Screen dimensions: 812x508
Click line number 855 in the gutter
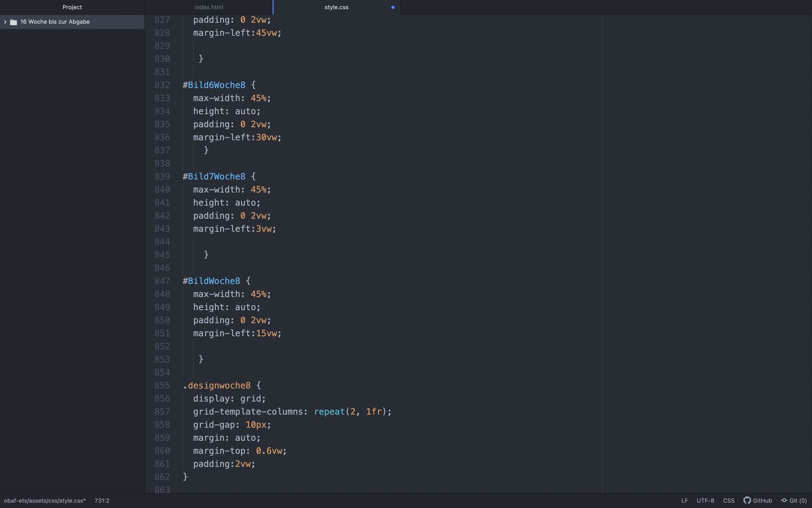162,386
